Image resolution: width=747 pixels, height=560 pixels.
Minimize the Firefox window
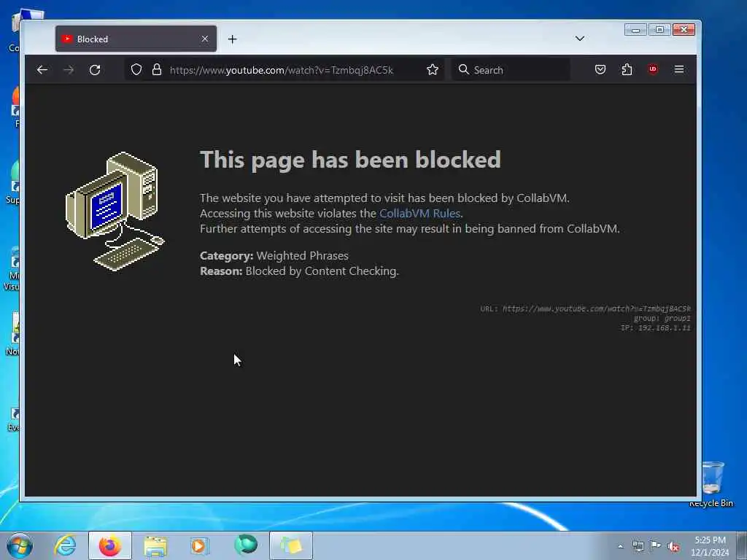tap(635, 29)
